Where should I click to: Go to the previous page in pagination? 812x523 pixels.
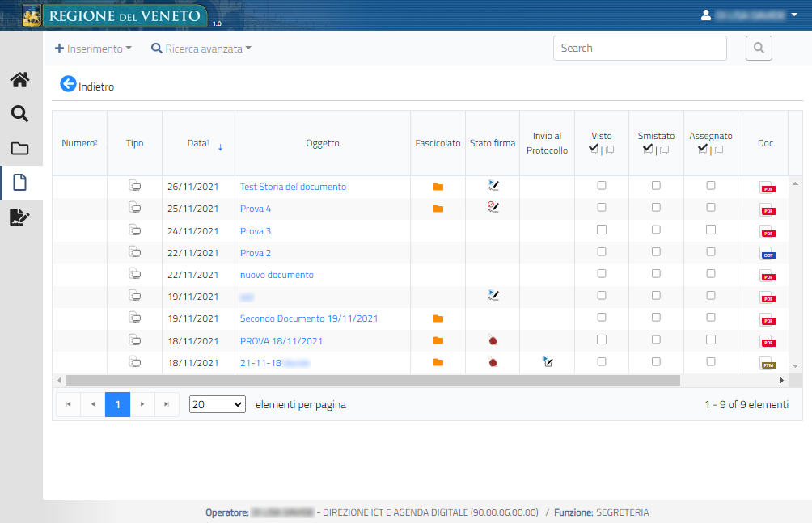tap(93, 404)
